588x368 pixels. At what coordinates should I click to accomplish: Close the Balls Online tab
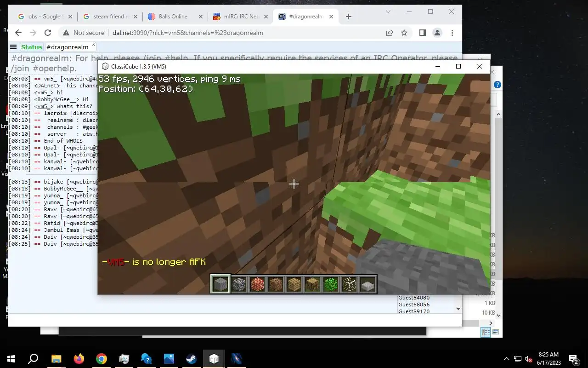(201, 17)
